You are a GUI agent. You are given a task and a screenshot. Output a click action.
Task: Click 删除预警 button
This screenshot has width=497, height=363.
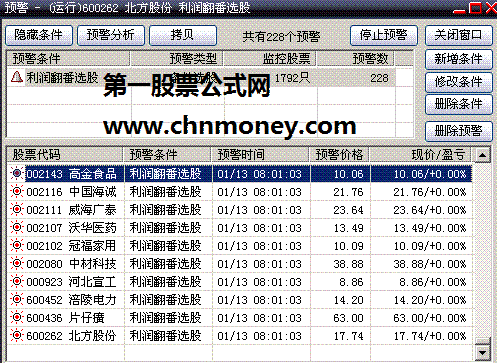(x=459, y=131)
